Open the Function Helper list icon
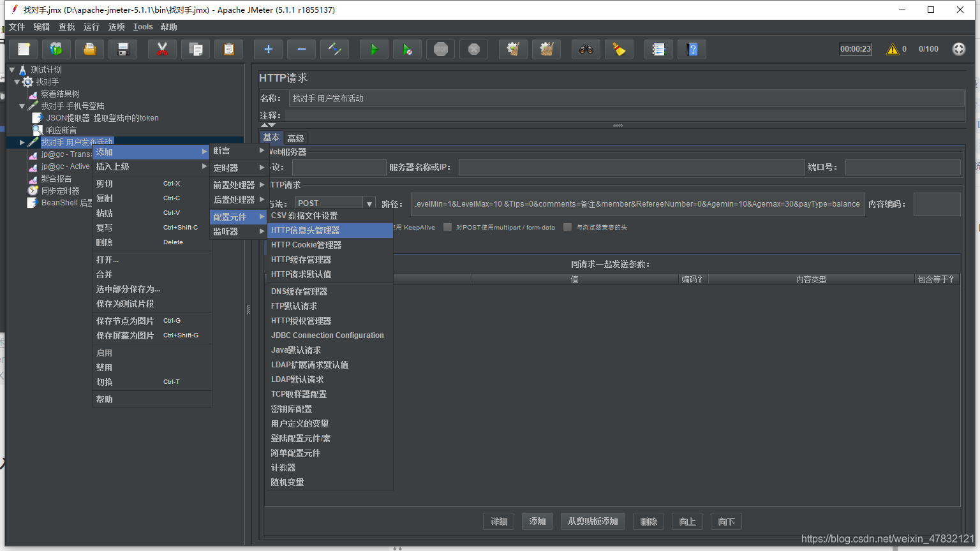The image size is (980, 551). (658, 49)
